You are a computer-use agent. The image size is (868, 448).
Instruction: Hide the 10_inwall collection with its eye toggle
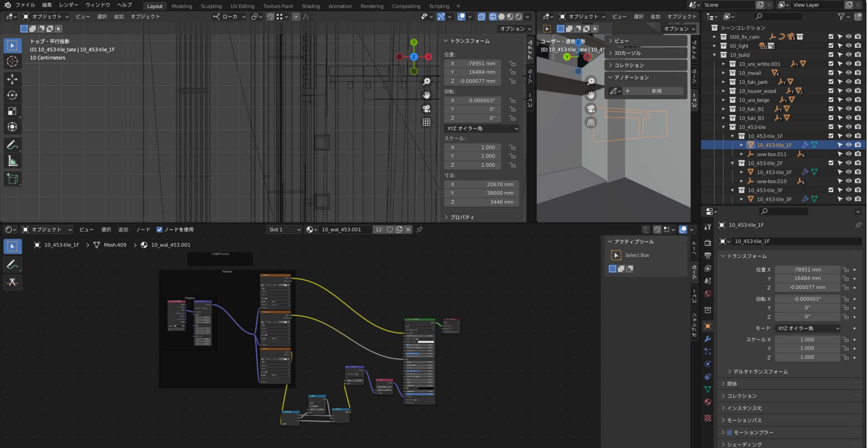(x=849, y=73)
